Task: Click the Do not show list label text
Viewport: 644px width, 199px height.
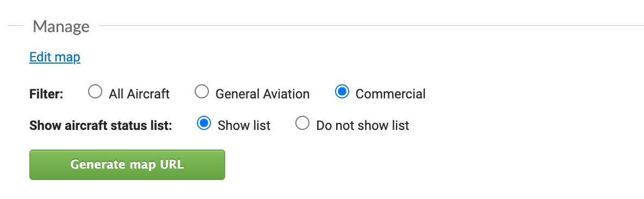Action: [363, 125]
